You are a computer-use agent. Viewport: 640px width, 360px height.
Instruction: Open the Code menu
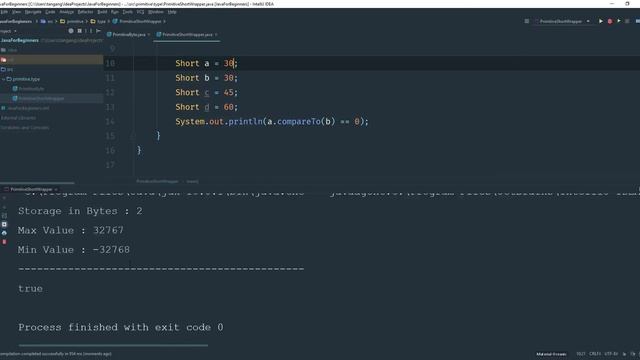coord(50,12)
